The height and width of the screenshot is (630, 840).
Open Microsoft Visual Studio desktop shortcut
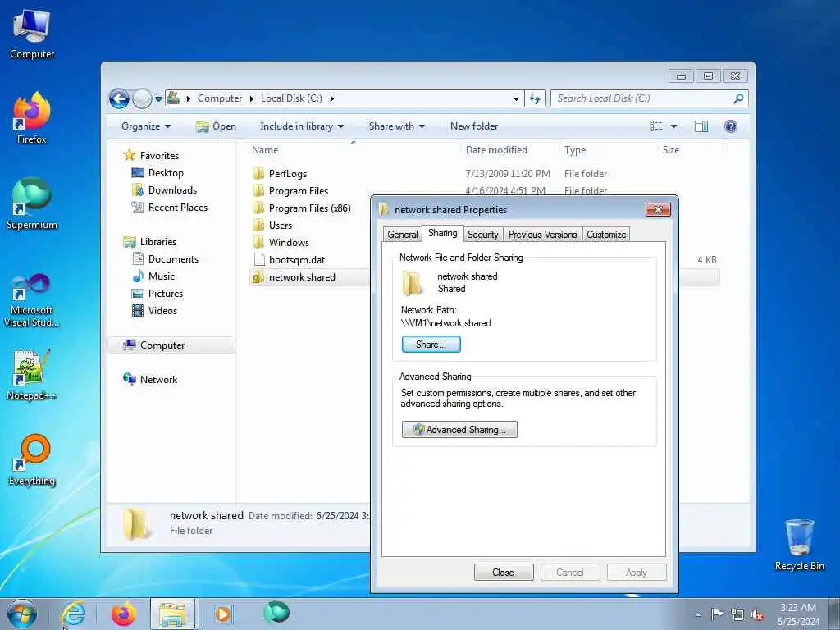click(32, 301)
